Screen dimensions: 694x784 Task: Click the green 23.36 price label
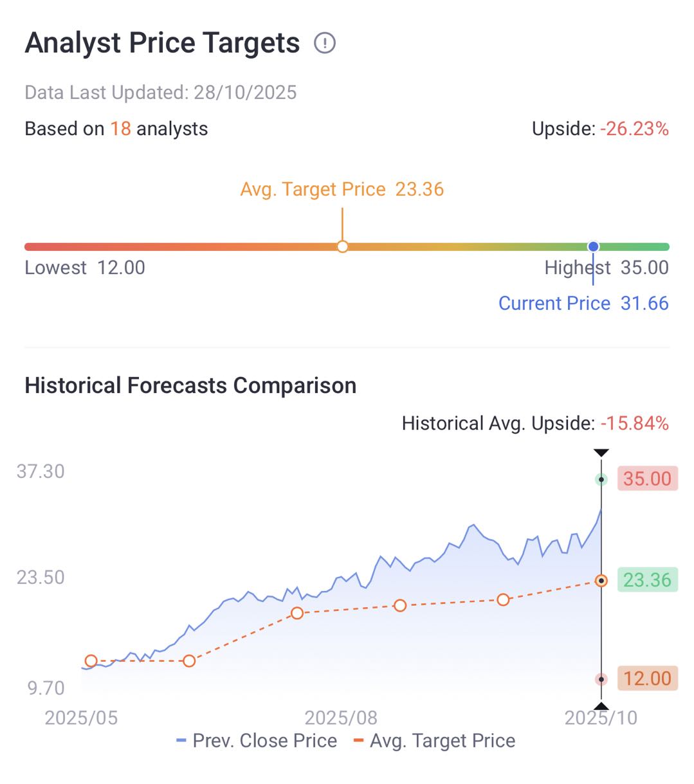tap(647, 580)
